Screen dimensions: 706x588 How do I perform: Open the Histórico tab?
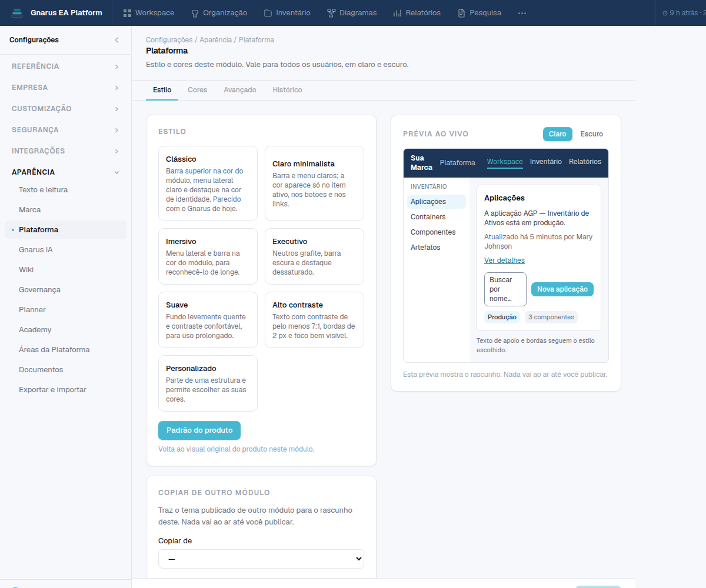click(287, 90)
